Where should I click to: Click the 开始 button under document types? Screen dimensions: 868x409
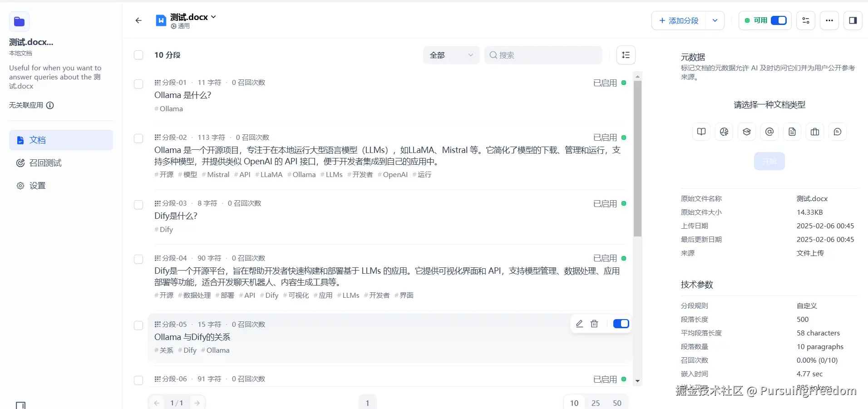pos(769,161)
